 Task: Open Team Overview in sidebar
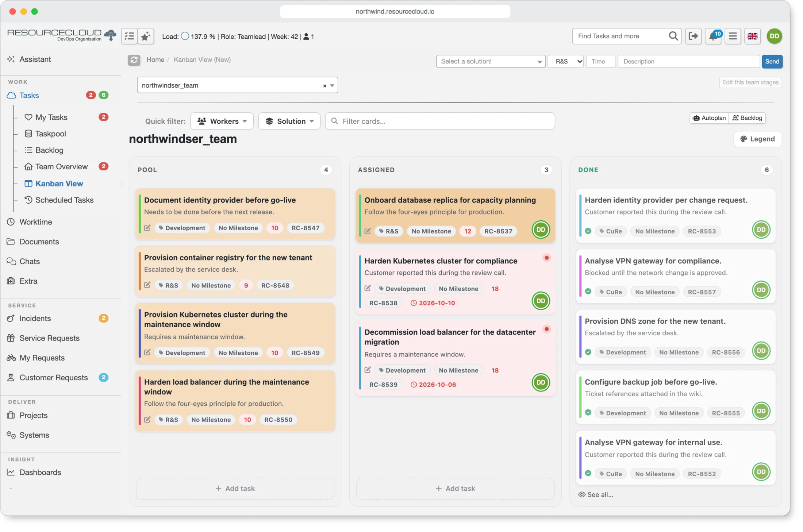click(x=61, y=166)
